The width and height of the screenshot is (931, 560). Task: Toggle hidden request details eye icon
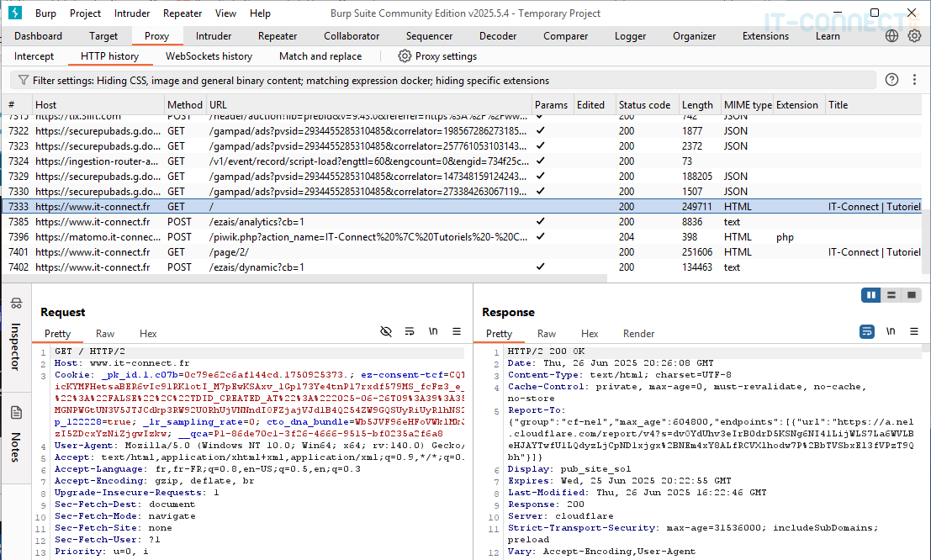point(386,332)
